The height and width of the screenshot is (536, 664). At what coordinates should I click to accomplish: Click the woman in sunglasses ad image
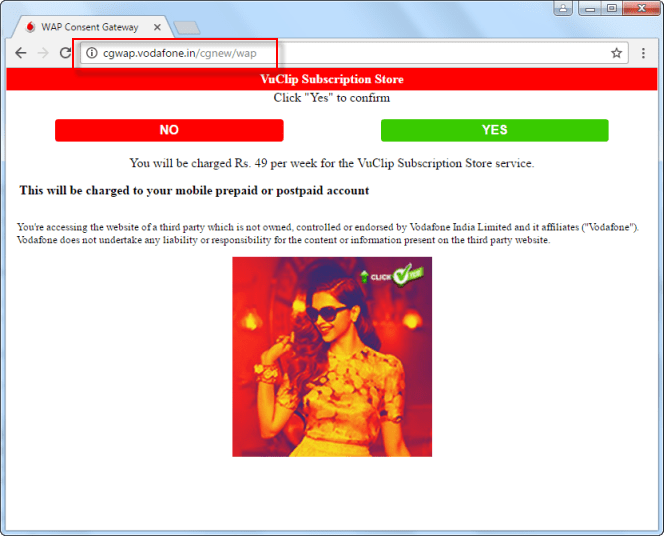tap(332, 356)
